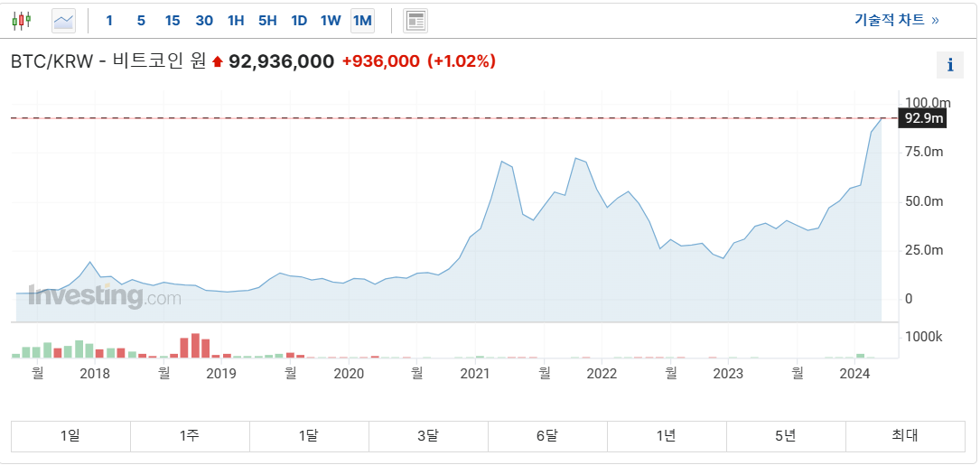Select the area line chart icon

tap(64, 21)
